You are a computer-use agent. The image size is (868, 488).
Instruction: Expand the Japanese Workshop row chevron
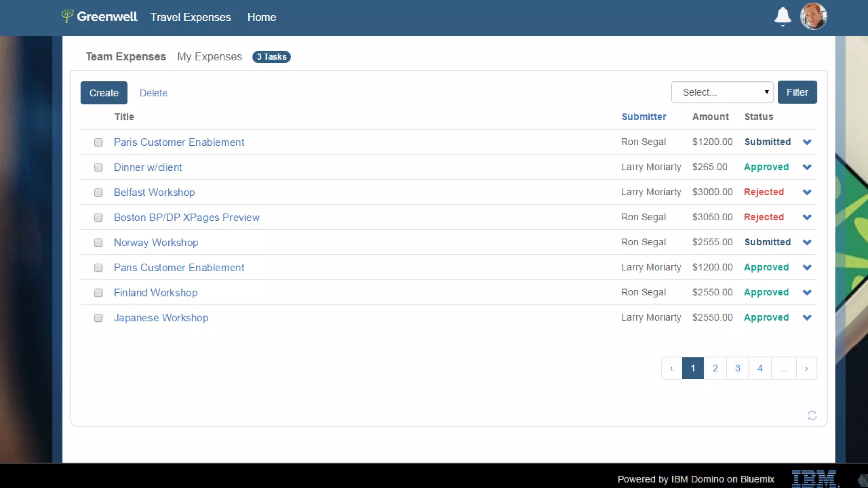[807, 317]
